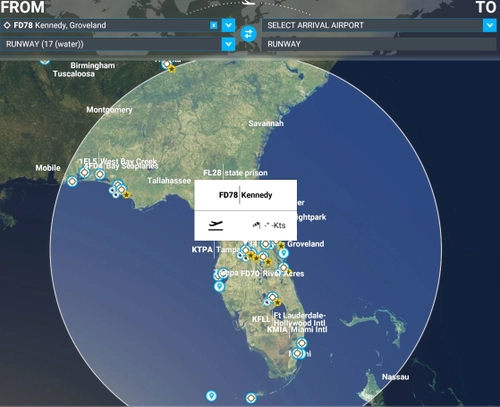Select the bottom location pin in the Gulf

[211, 396]
